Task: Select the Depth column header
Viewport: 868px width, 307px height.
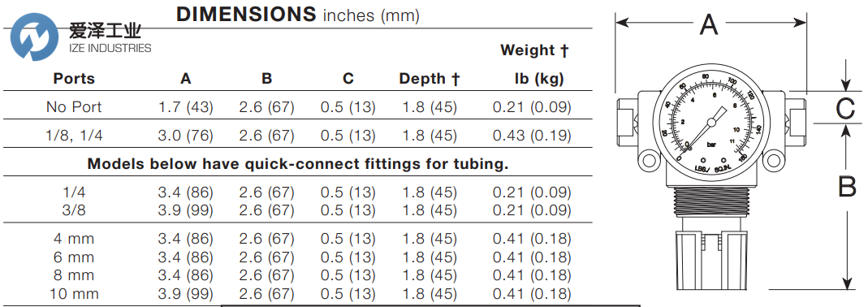Action: (x=430, y=79)
